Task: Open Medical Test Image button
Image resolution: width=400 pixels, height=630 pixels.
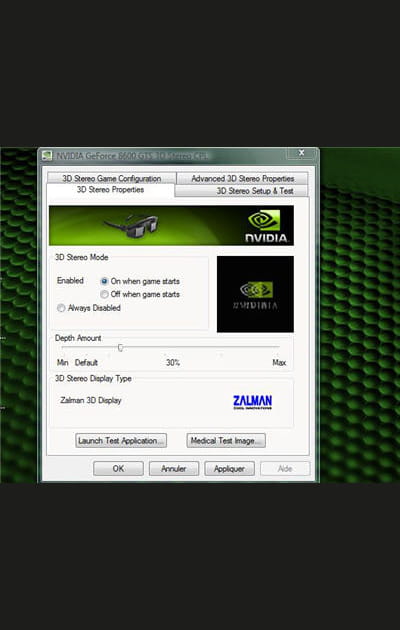Action: coord(226,441)
